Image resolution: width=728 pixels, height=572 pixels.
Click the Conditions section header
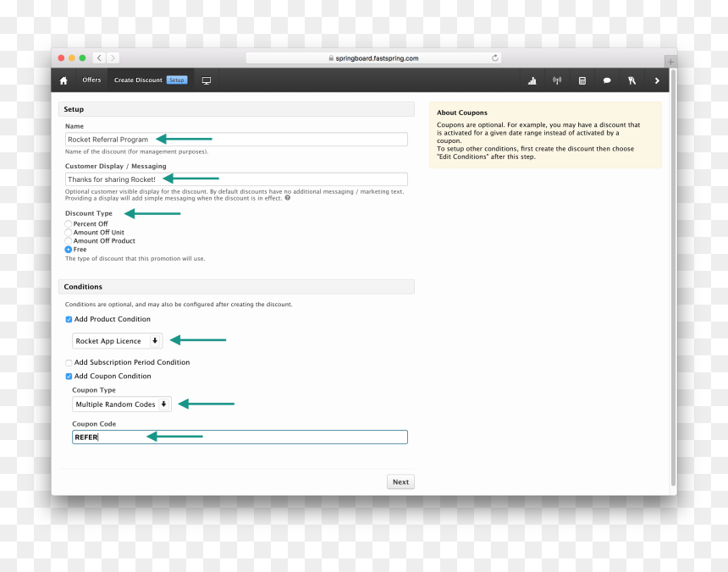click(236, 287)
